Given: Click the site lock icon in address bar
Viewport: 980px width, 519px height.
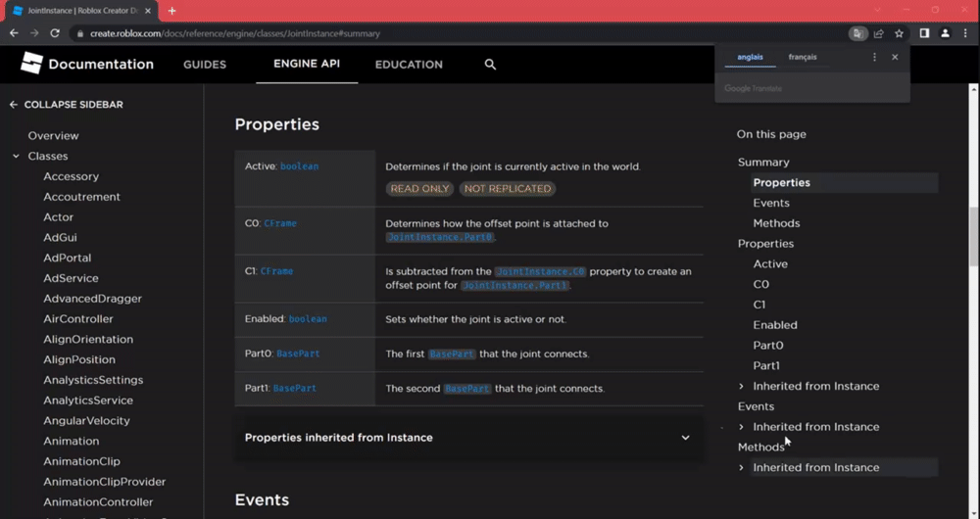Looking at the screenshot, I should pyautogui.click(x=80, y=33).
